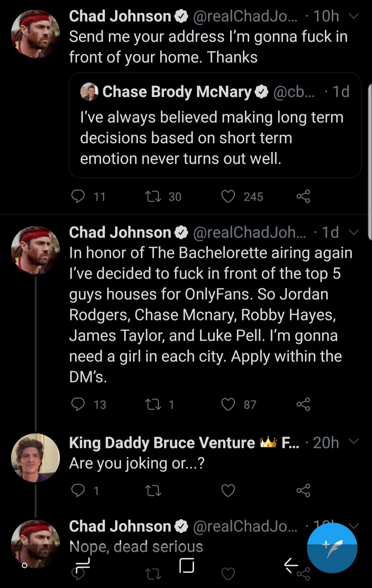372x588 pixels.
Task: Share the top Chad Johnson tweet
Action: tap(303, 196)
